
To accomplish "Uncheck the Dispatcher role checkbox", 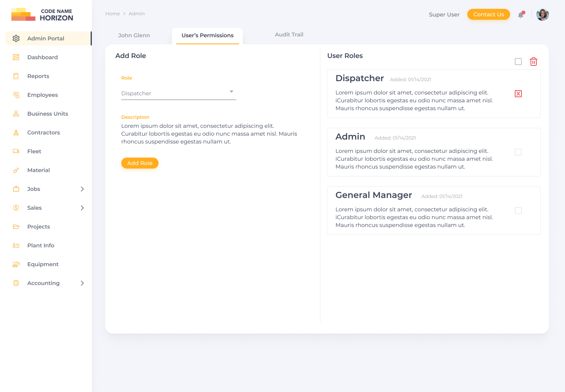I will (518, 94).
